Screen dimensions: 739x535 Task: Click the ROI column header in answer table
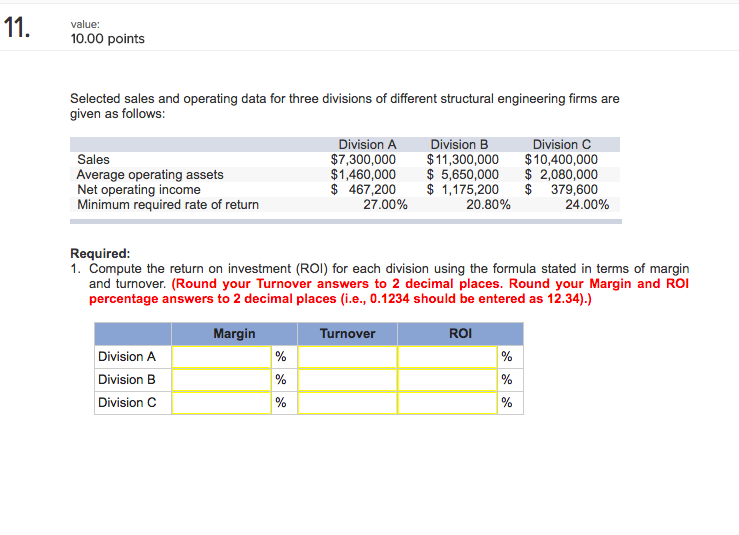(x=461, y=333)
